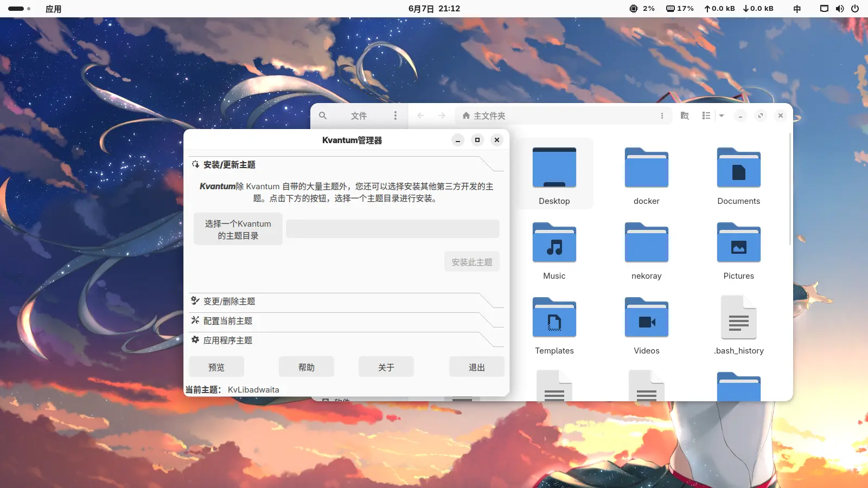Open the path bar three-dot menu
Viewport: 868px width, 488px height.
(x=662, y=115)
